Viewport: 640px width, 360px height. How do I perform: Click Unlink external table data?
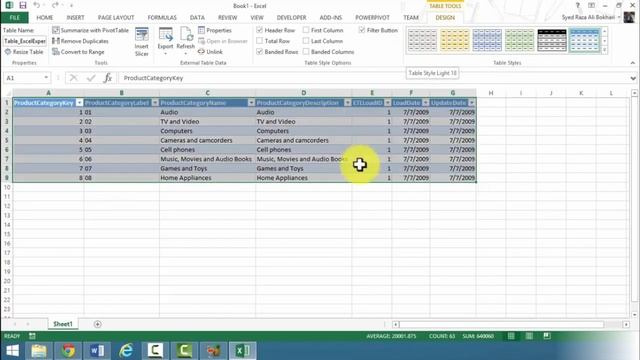tap(210, 52)
